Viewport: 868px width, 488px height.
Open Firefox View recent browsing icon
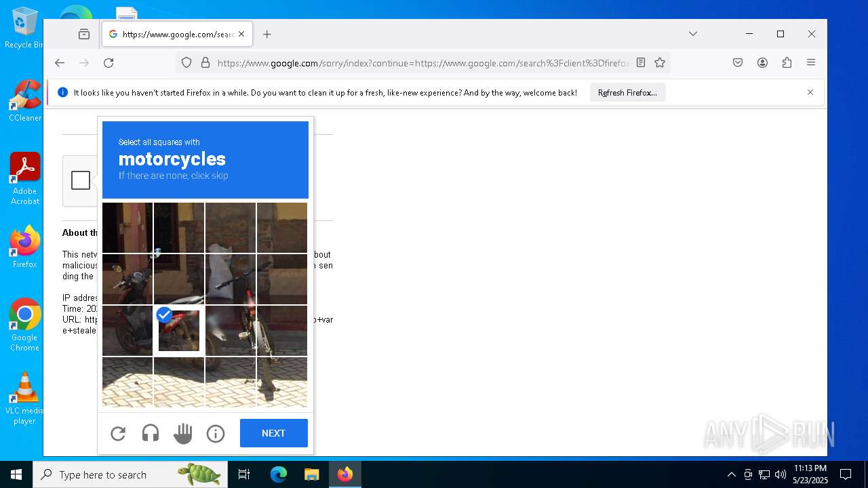84,34
